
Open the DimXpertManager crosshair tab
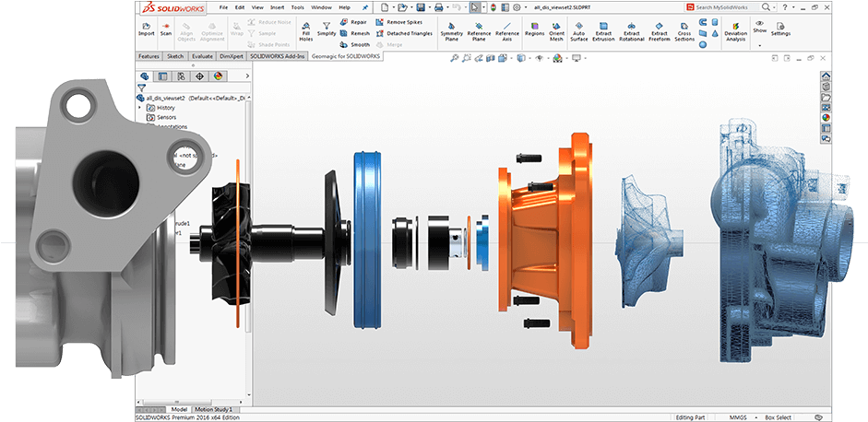pyautogui.click(x=200, y=76)
